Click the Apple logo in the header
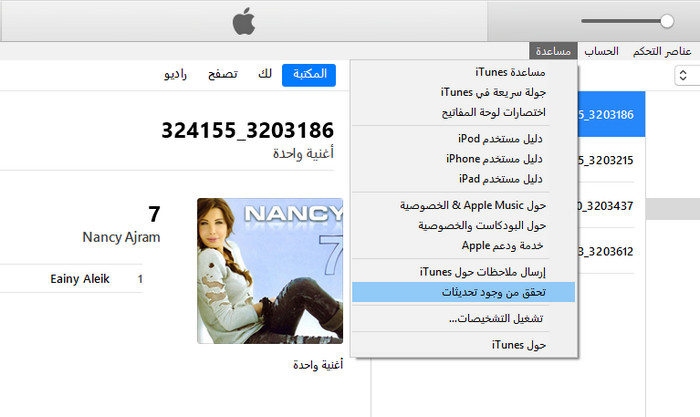700x417 pixels. pos(244,21)
